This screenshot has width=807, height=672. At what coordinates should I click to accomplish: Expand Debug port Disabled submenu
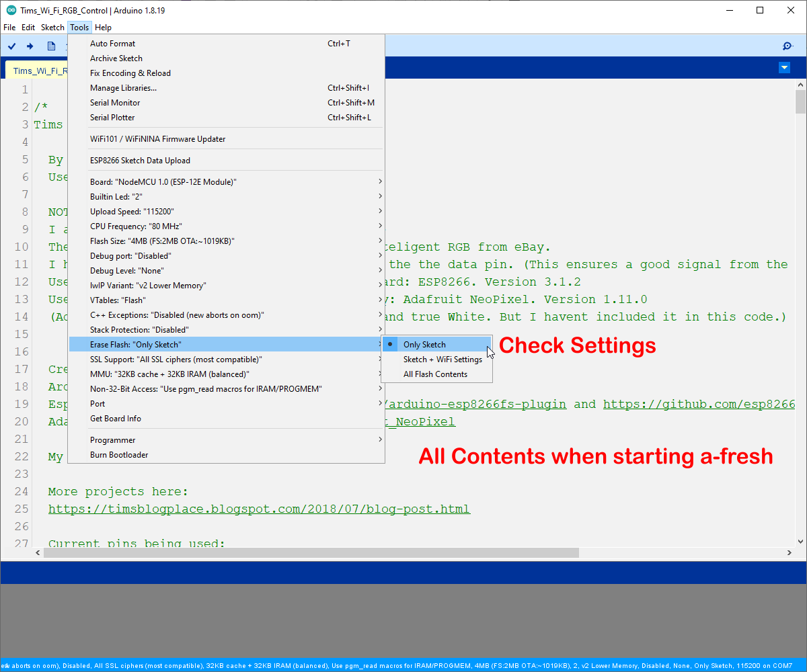(227, 256)
